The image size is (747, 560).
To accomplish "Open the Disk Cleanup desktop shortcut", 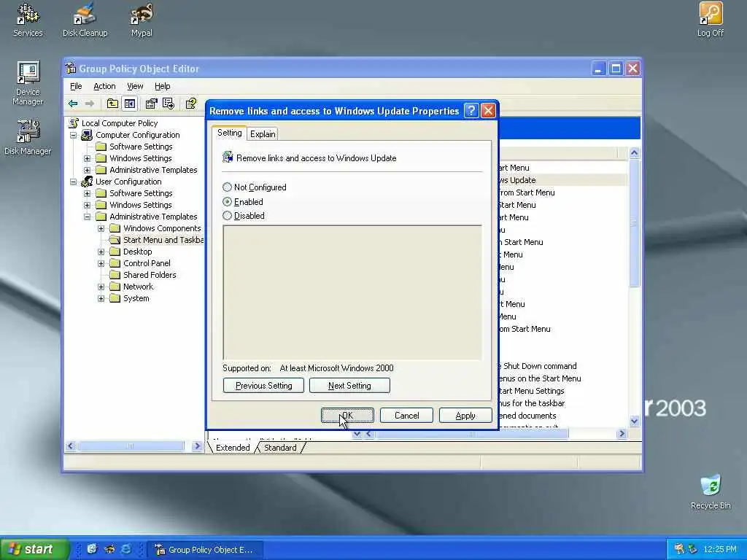I will [x=85, y=20].
